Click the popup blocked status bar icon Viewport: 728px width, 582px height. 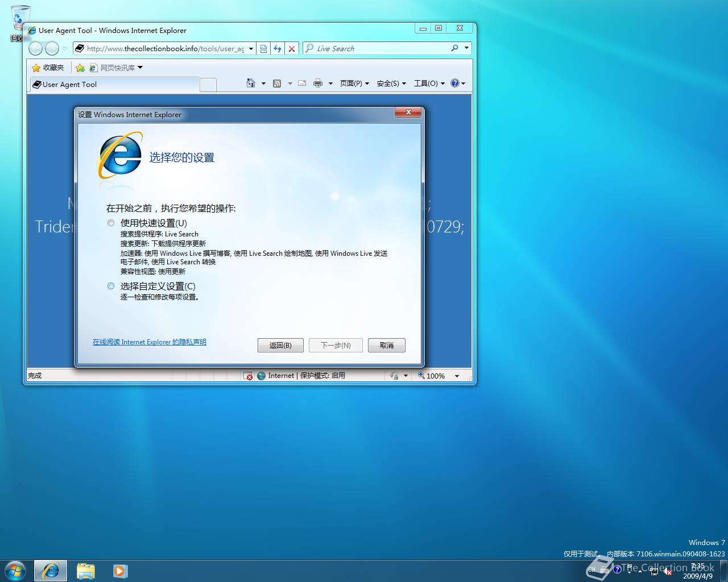tap(248, 376)
